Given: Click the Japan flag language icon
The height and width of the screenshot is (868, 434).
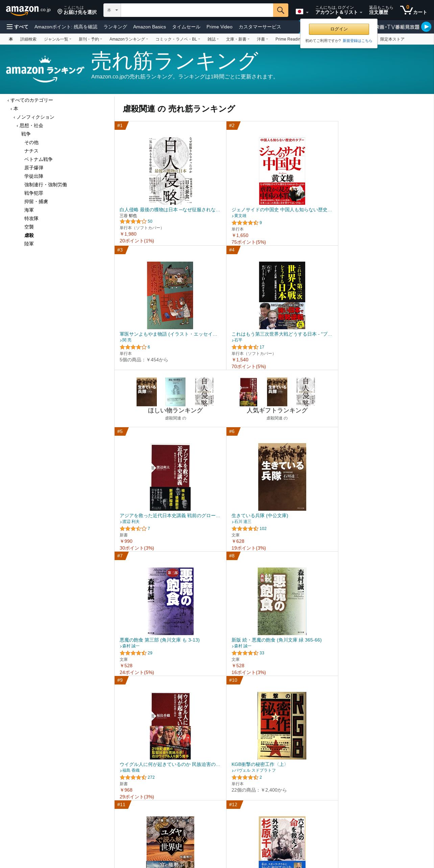Looking at the screenshot, I should [299, 11].
